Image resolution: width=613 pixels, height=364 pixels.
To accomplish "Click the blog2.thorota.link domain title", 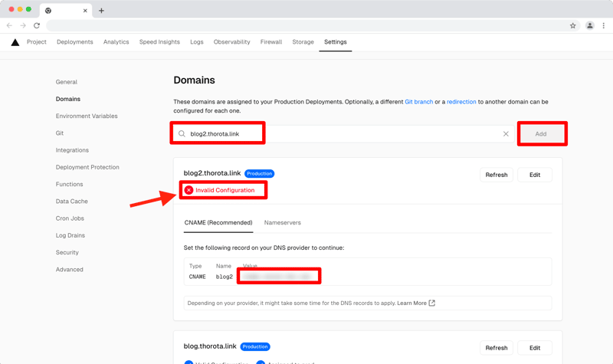I will click(212, 173).
